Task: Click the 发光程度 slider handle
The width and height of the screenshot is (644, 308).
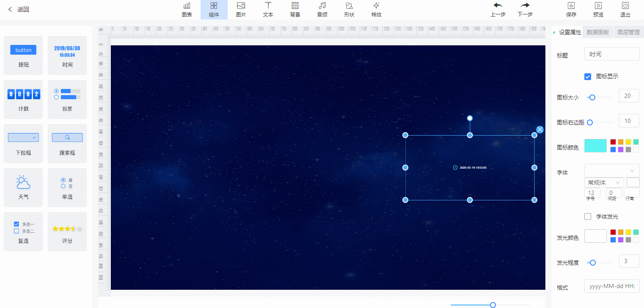Action: [593, 263]
